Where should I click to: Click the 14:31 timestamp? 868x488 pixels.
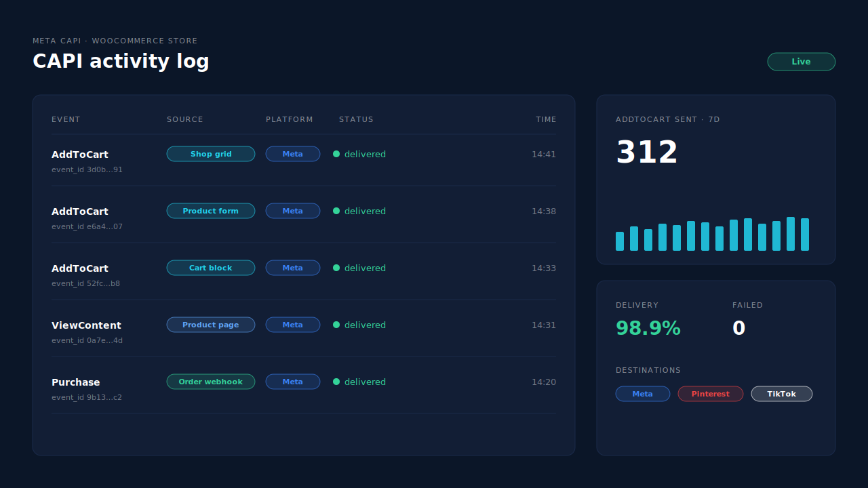click(544, 325)
